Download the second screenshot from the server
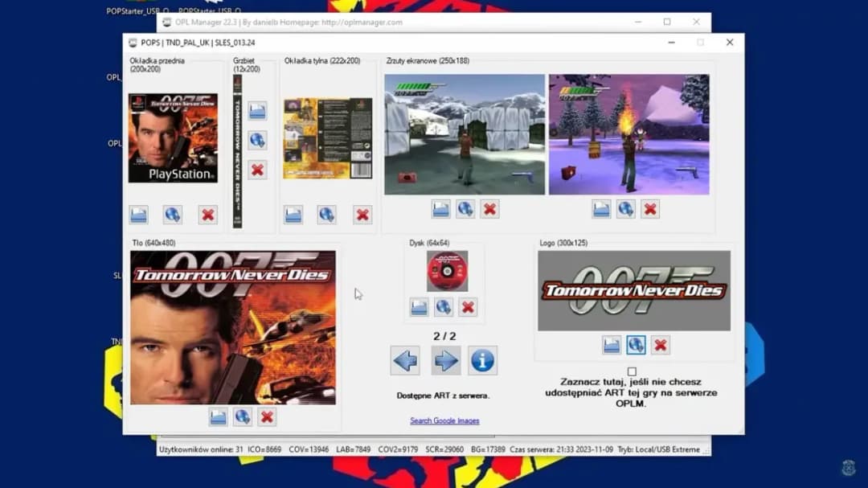This screenshot has width=868, height=488. [x=625, y=208]
